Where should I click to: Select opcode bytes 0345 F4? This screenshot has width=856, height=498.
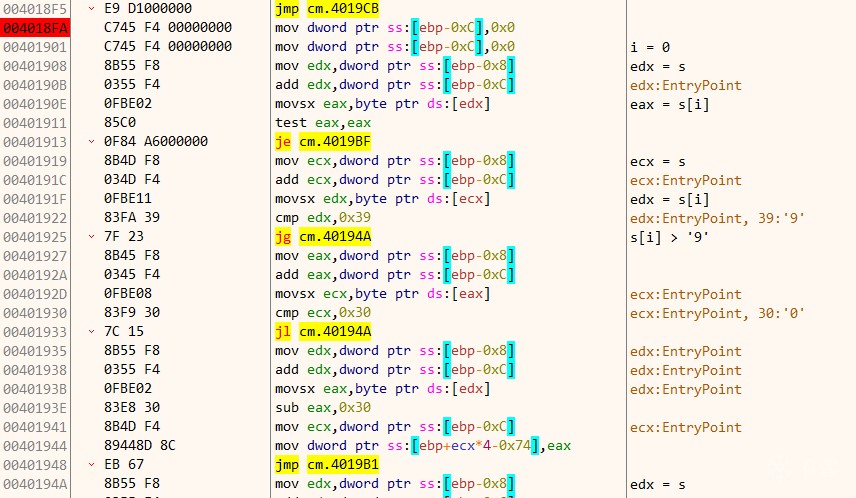(132, 275)
